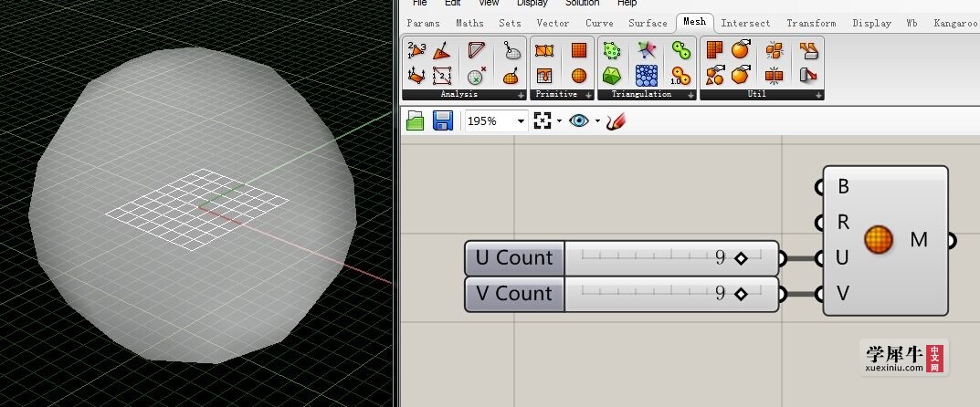
Task: Click the quad with upward arrows icon
Action: 416,76
